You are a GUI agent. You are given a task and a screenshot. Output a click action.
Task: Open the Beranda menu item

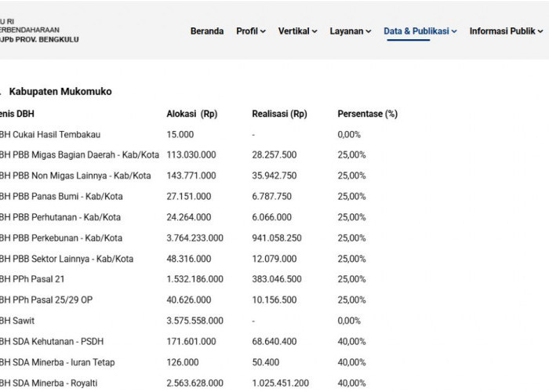coord(207,31)
